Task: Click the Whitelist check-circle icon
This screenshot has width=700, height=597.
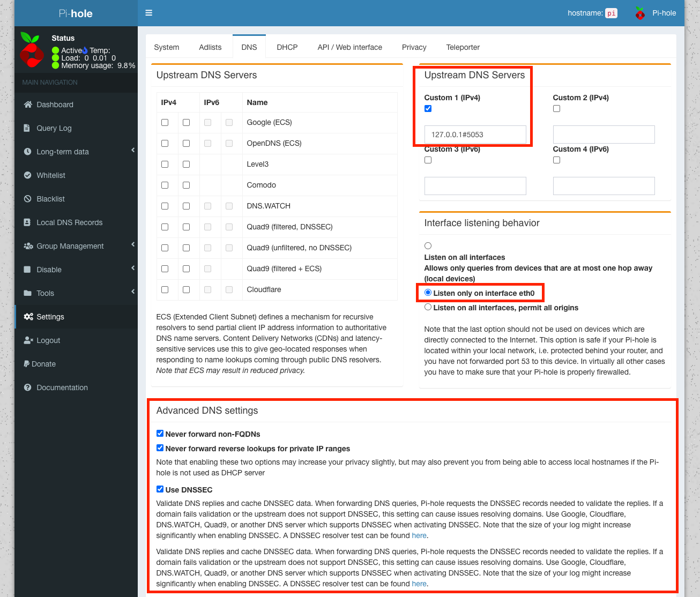Action: [27, 175]
